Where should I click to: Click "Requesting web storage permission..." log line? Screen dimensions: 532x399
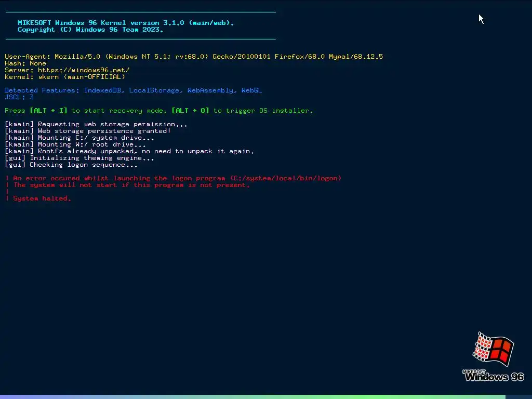point(96,124)
